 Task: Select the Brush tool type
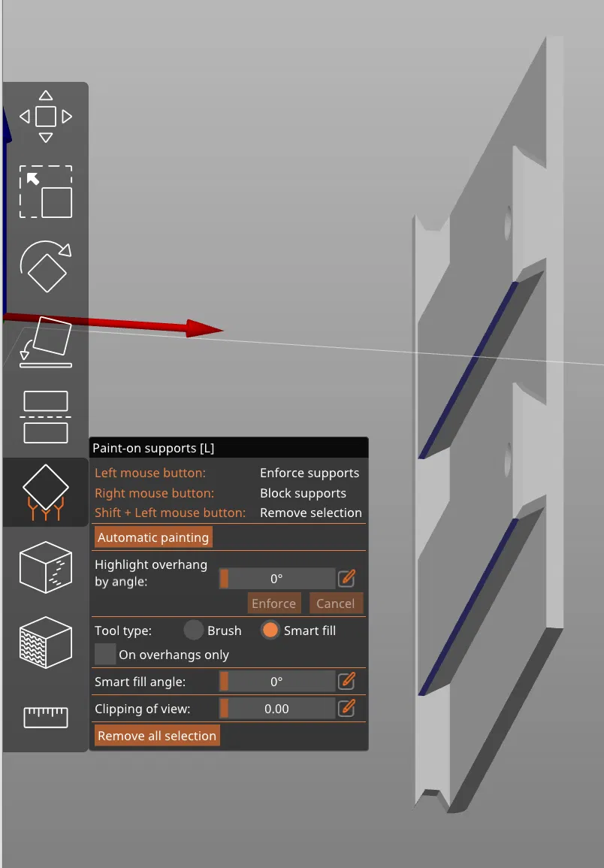point(194,631)
